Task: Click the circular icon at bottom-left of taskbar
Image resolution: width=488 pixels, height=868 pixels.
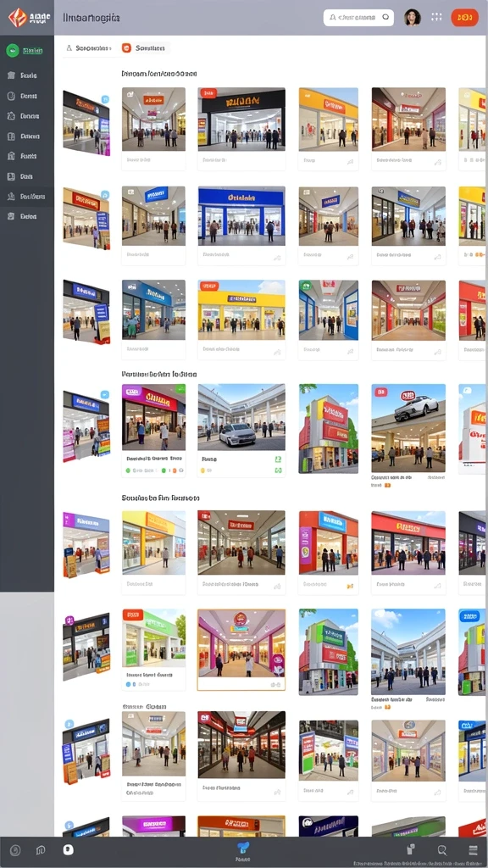Action: (15, 851)
